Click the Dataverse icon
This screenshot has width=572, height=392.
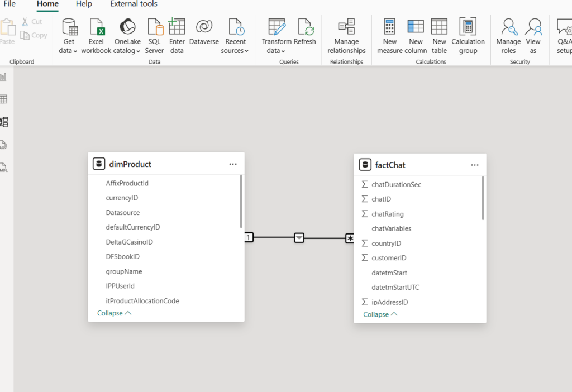click(x=204, y=27)
